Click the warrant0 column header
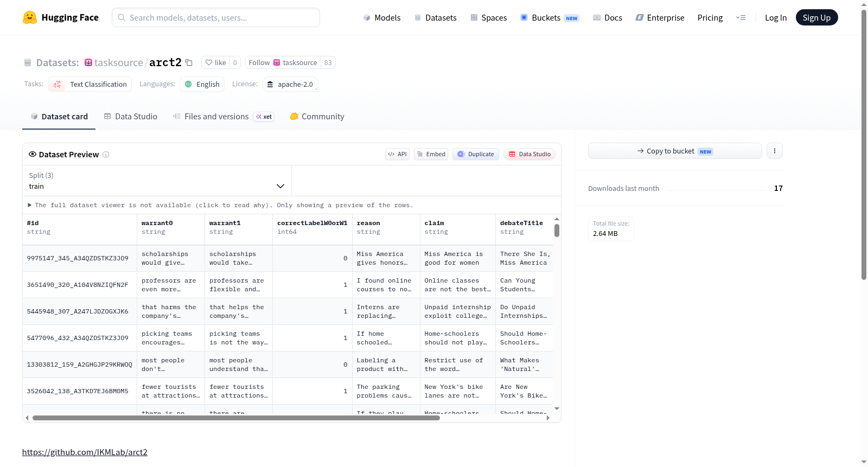Viewport: 868px width, 467px height. [171, 229]
